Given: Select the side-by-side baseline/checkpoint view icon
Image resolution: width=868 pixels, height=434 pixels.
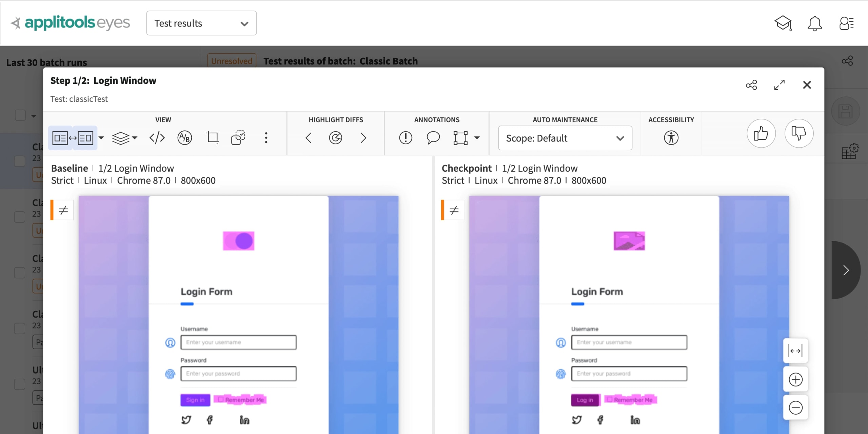Looking at the screenshot, I should pos(73,138).
